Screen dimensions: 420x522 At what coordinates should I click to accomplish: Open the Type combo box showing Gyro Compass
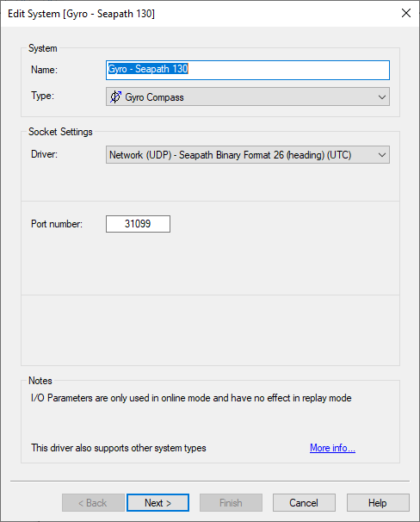click(x=248, y=96)
